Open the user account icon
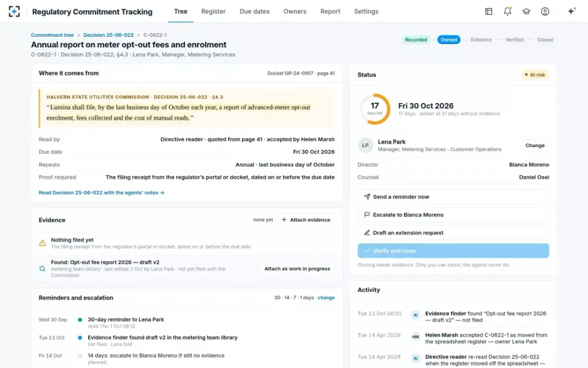 [x=545, y=11]
